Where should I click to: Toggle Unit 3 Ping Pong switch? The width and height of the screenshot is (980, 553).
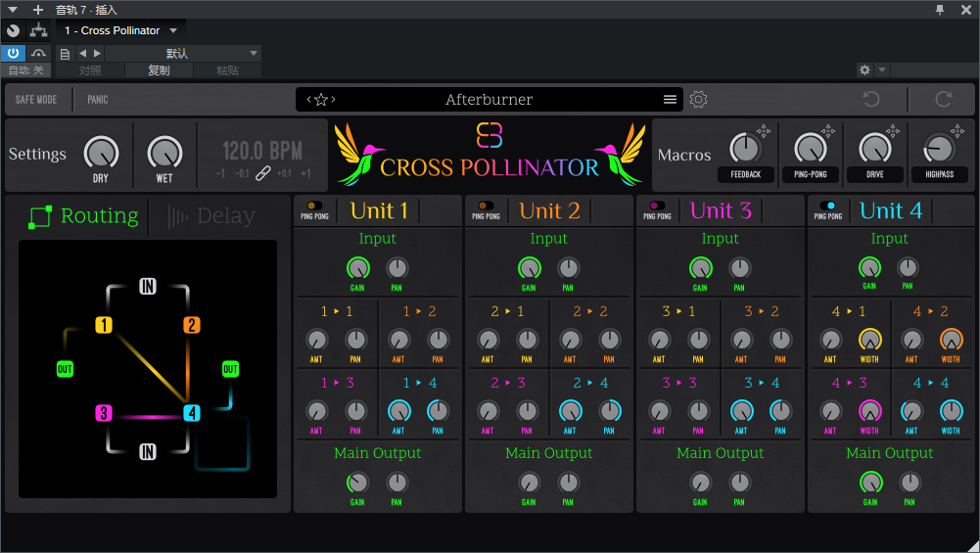(657, 205)
